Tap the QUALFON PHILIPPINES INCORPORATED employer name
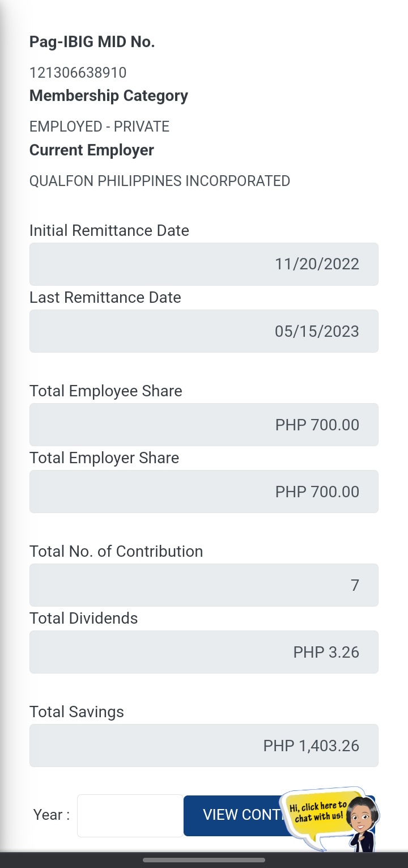 point(159,181)
